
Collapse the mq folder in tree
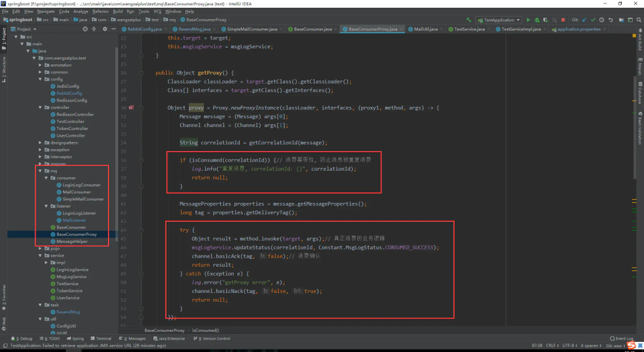41,171
